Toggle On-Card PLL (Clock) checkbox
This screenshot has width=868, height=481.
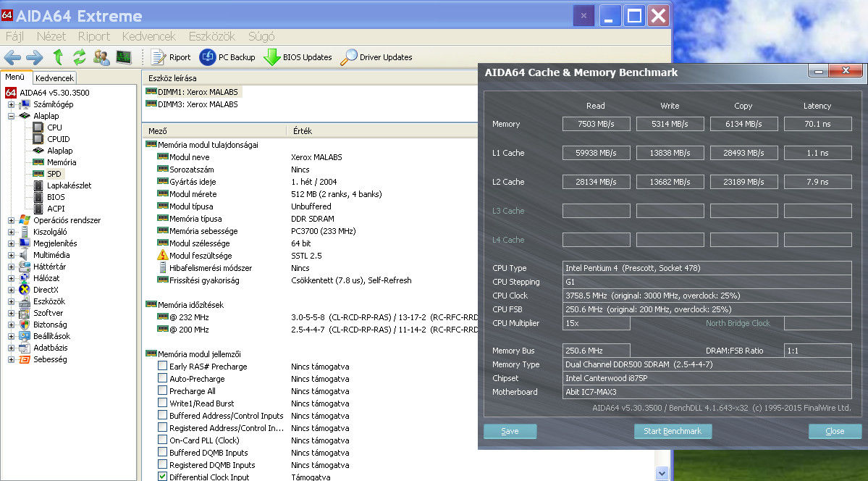pos(162,440)
